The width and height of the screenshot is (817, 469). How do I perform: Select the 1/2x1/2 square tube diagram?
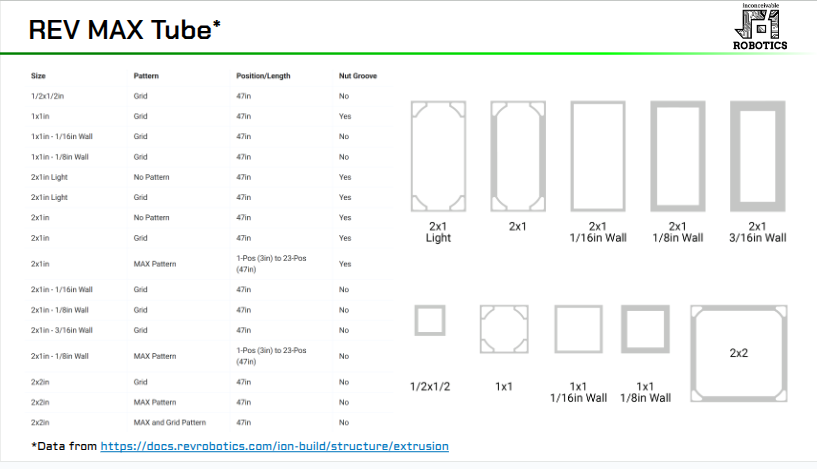pyautogui.click(x=430, y=321)
